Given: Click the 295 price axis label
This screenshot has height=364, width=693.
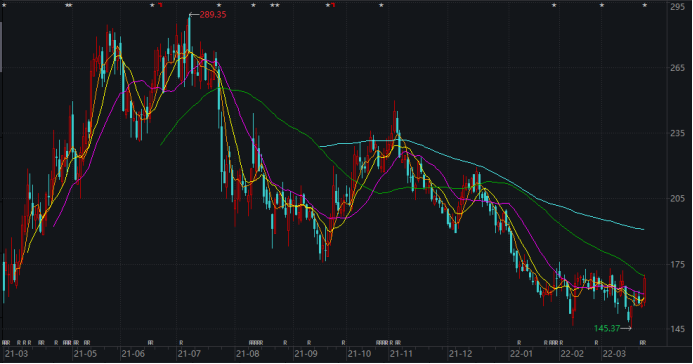Looking at the screenshot, I should click(678, 7).
